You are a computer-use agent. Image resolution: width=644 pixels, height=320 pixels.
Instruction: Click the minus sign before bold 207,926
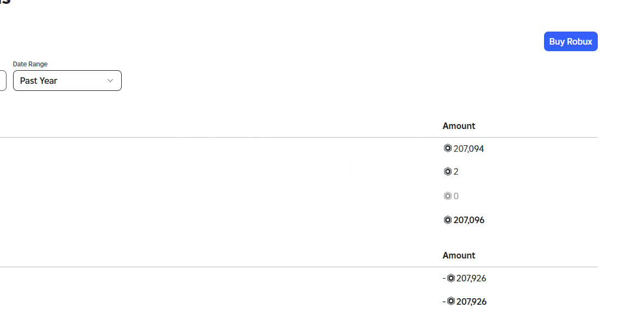point(444,301)
